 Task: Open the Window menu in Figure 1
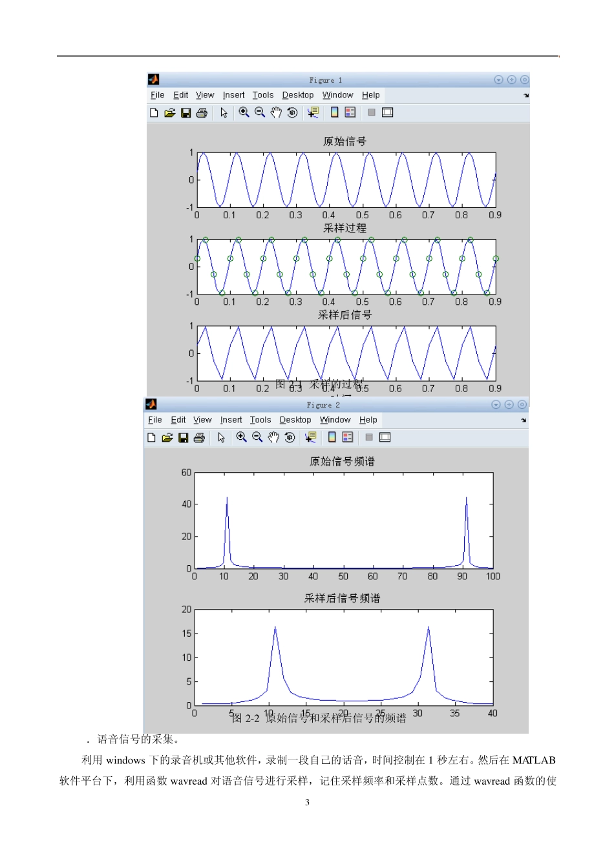(338, 95)
